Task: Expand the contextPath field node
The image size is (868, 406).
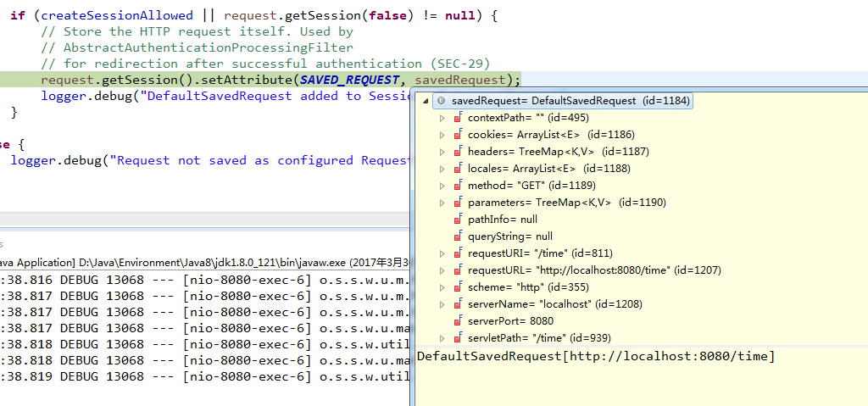Action: click(x=442, y=118)
